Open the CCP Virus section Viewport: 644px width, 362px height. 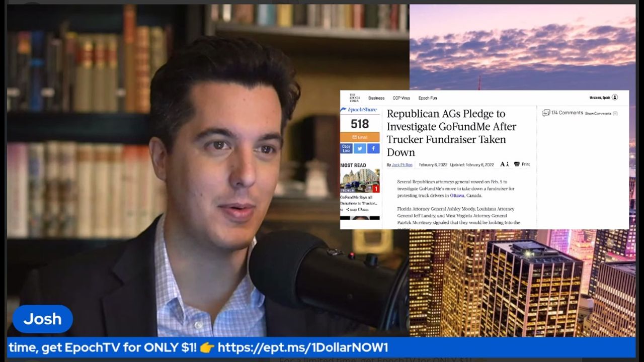401,98
